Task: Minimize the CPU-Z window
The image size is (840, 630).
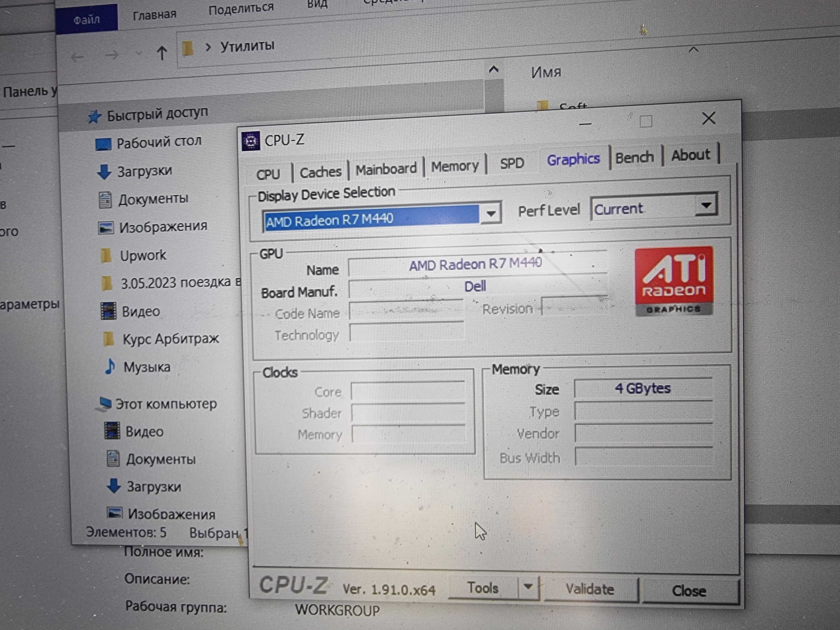Action: pyautogui.click(x=585, y=124)
